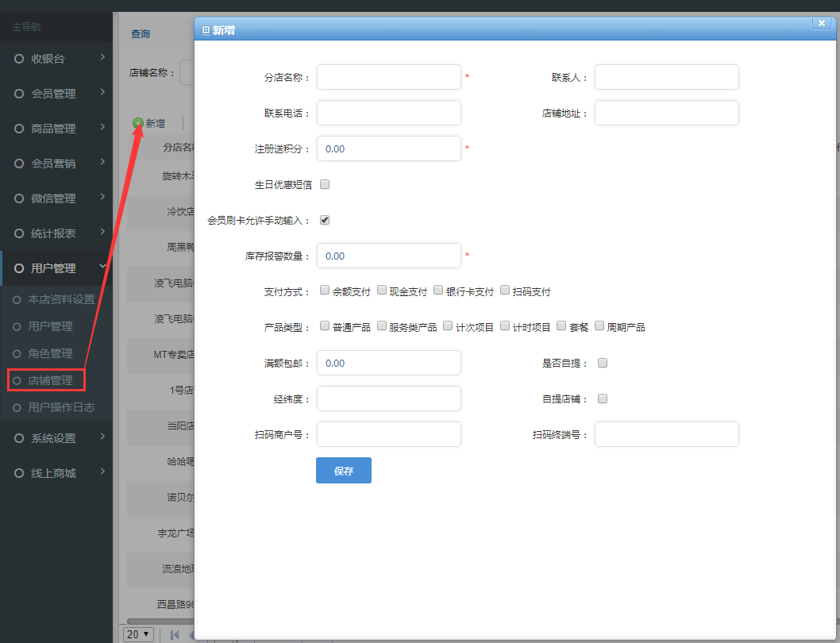840x643 pixels.
Task: Open 角色管理 in the sidebar
Action: (50, 354)
